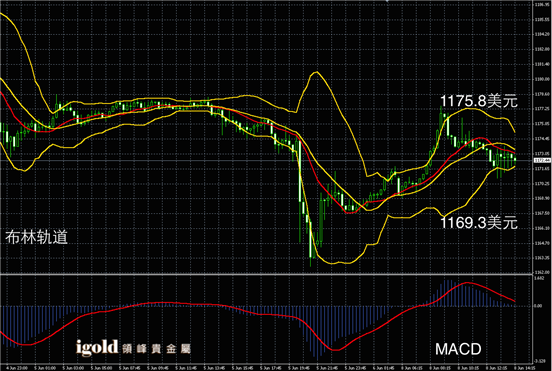This screenshot has height=371, width=552.
Task: Click the 0.00 MACD zero level label
Action: tap(538, 306)
